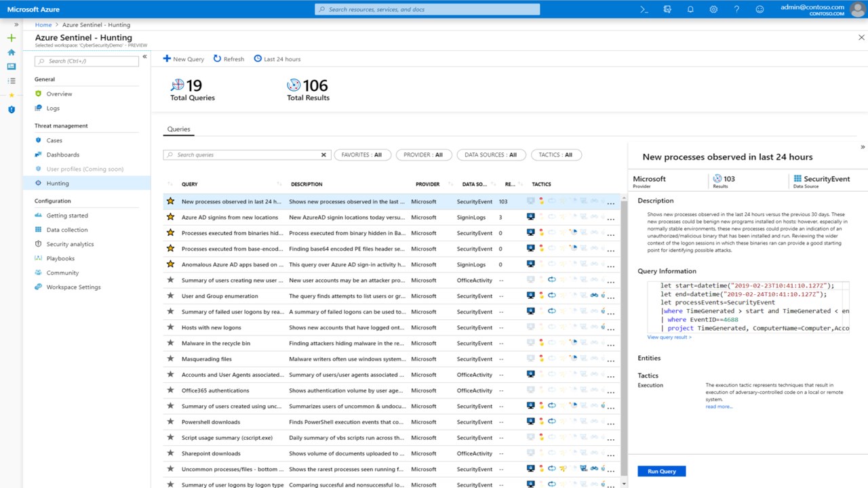868x488 pixels.
Task: Focus the 'Search queries' input field
Action: point(247,155)
